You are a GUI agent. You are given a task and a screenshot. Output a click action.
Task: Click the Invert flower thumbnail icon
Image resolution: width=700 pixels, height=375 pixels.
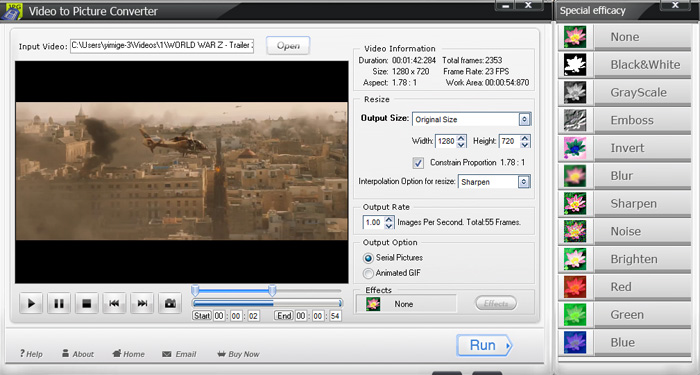tap(575, 148)
